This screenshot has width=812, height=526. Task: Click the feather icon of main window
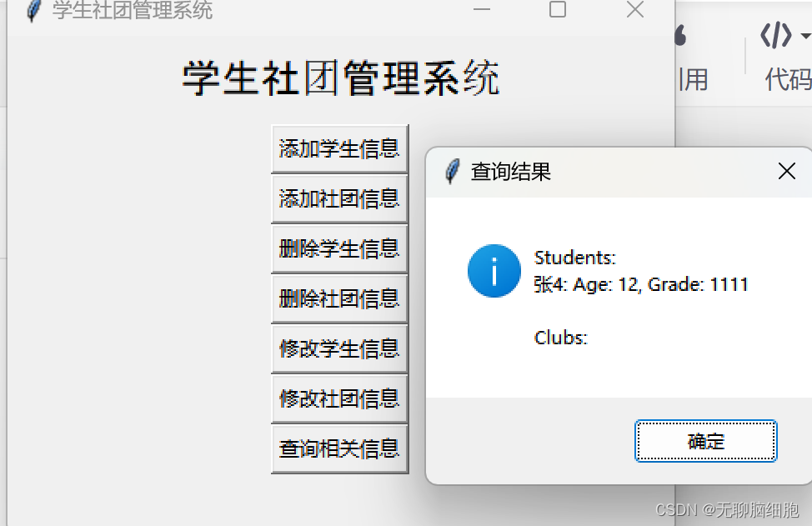pos(34,10)
